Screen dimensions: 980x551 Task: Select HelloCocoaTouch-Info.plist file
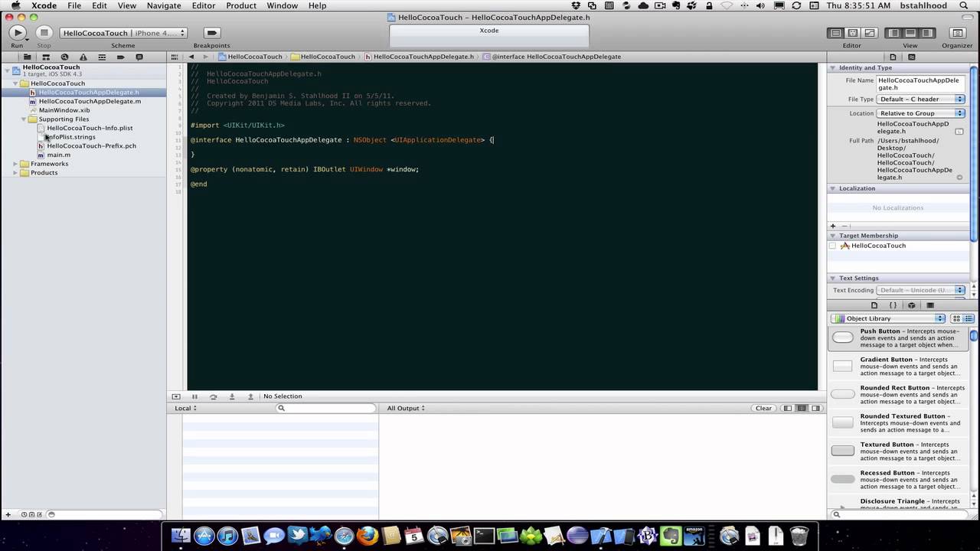click(90, 128)
